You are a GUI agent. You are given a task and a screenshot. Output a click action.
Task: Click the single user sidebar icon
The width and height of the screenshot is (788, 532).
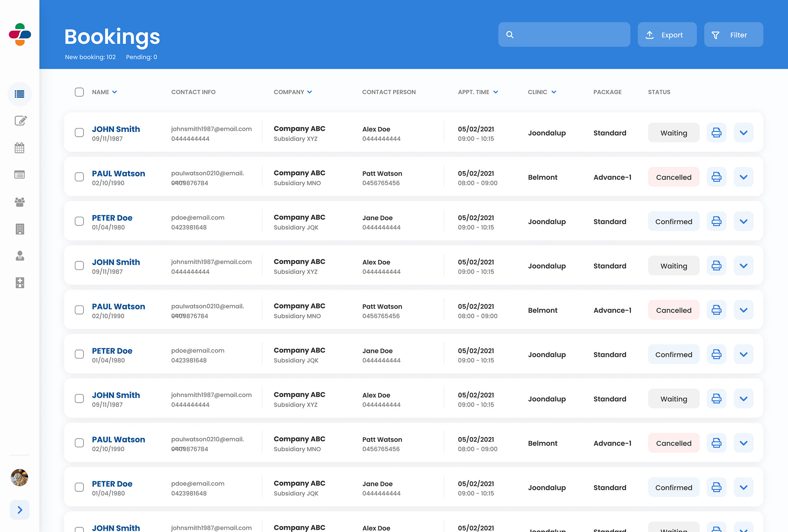click(20, 256)
